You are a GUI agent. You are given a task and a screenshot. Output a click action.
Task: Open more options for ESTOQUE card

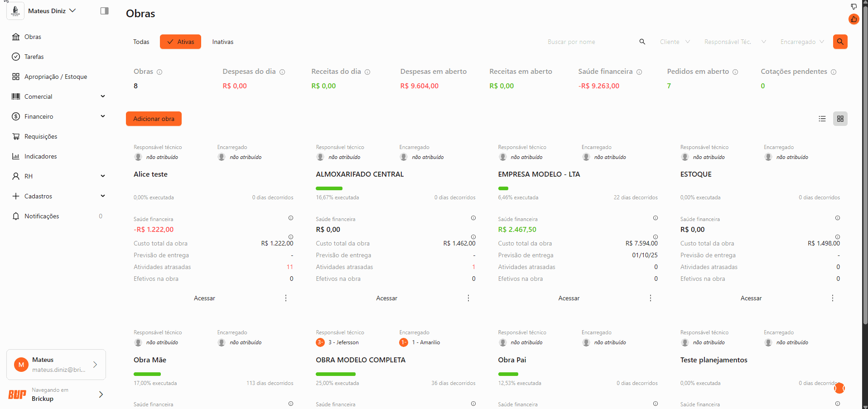pyautogui.click(x=833, y=298)
